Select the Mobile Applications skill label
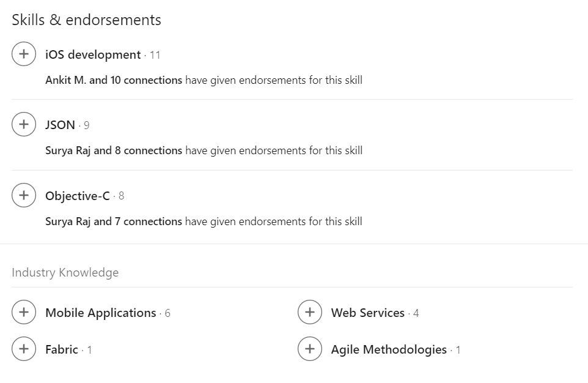Screen dimensions: 588x383 101,313
